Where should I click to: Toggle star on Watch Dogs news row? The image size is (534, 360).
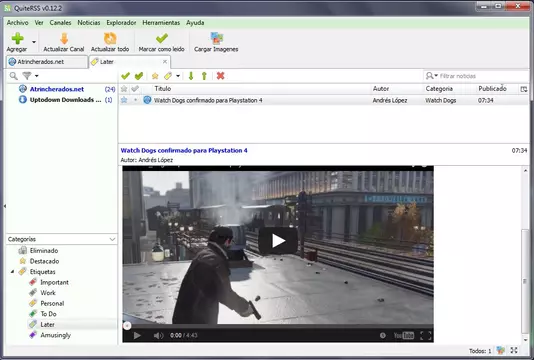pyautogui.click(x=124, y=100)
